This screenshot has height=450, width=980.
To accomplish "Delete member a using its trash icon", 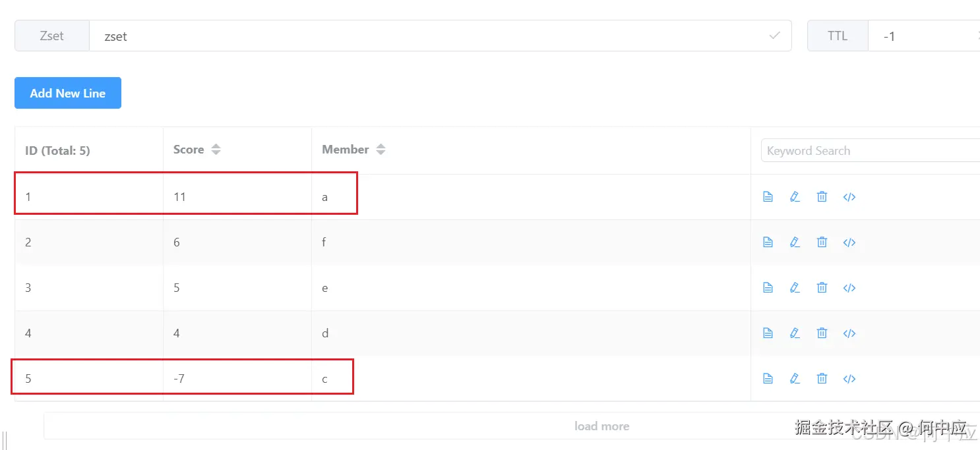I will (822, 197).
